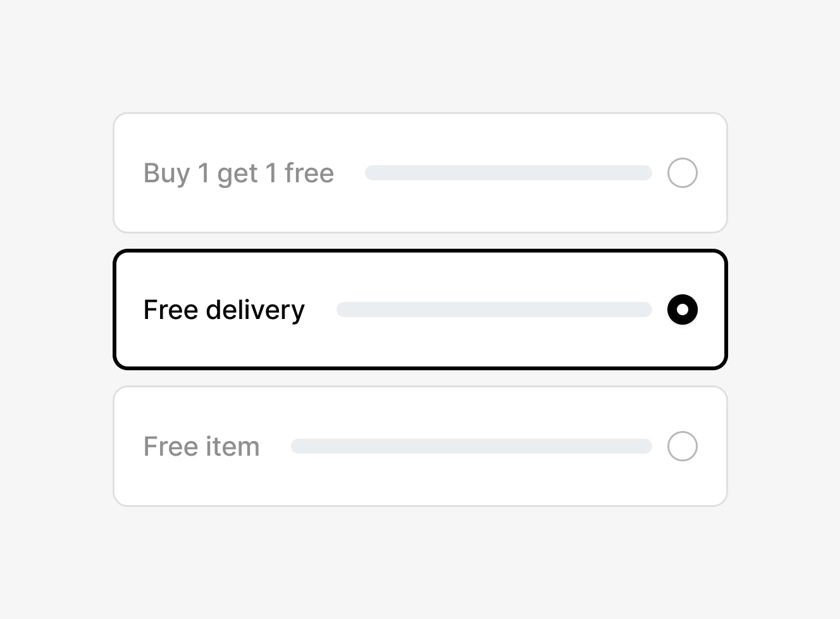Viewport: 840px width, 619px height.
Task: Click the word 'Buy' in the first option
Action: tap(166, 173)
